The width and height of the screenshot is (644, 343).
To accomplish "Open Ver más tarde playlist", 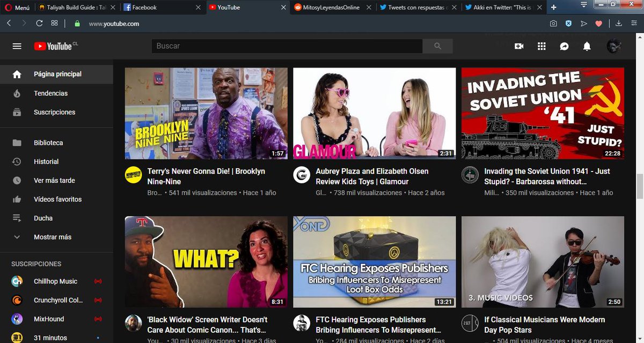I will point(56,181).
